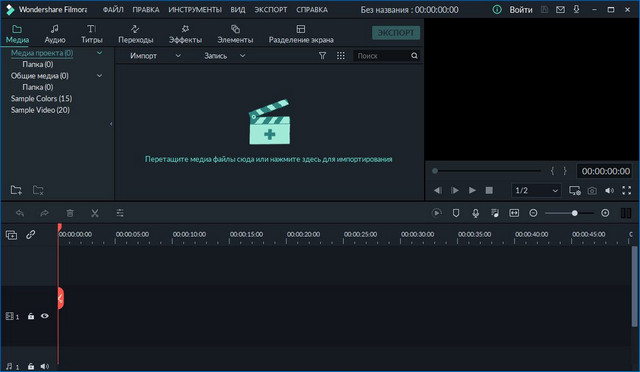Viewport: 640px width, 372px height.
Task: Open the 1/2 preview quality dropdown
Action: click(536, 190)
